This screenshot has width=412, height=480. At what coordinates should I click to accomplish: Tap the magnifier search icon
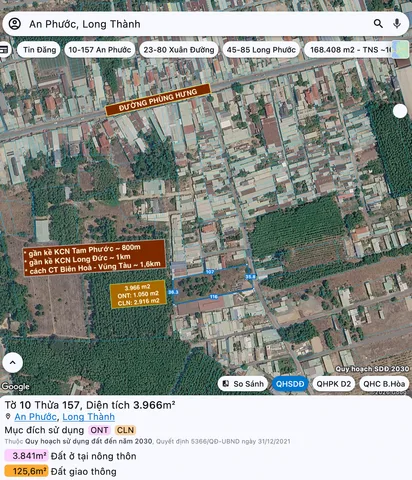(378, 23)
